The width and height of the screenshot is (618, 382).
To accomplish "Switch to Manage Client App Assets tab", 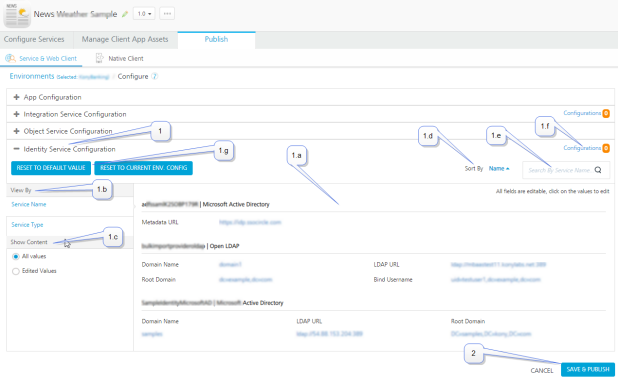I will (125, 39).
